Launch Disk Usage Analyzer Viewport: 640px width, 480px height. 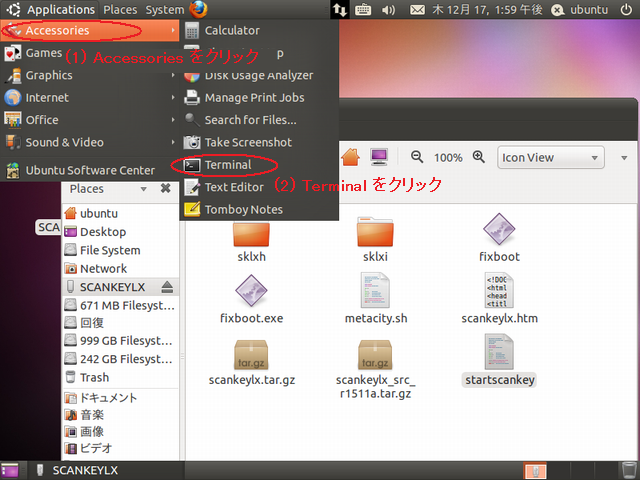tap(259, 75)
